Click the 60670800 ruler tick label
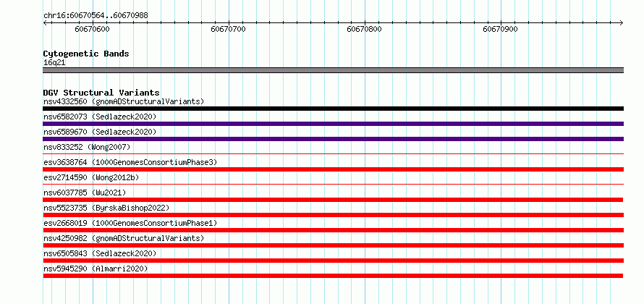This screenshot has height=304, width=644. [364, 29]
